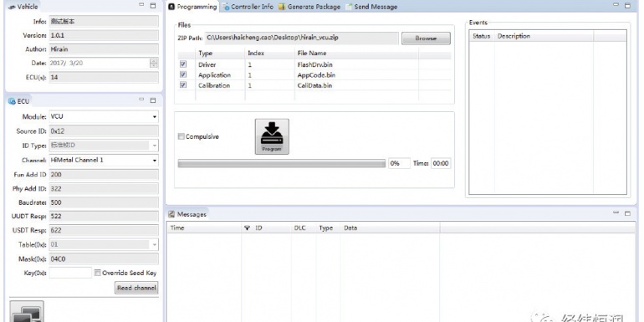Viewport: 644px width, 322px height.
Task: Click the Generate Package tab icon
Action: [x=282, y=7]
